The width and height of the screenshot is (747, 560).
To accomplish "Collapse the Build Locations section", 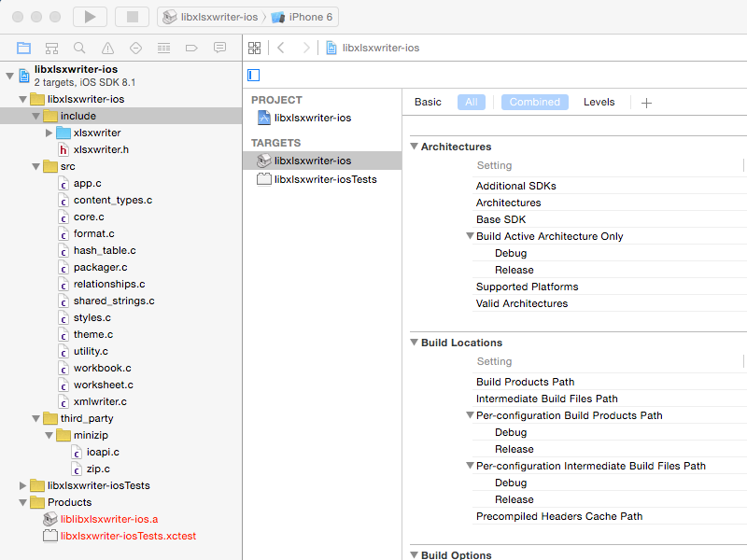I will tap(415, 343).
